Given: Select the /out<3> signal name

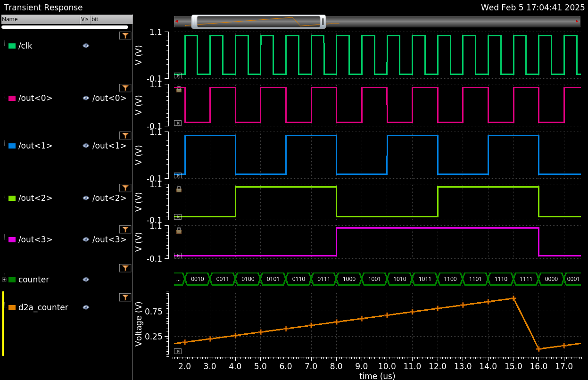Looking at the screenshot, I should point(35,240).
